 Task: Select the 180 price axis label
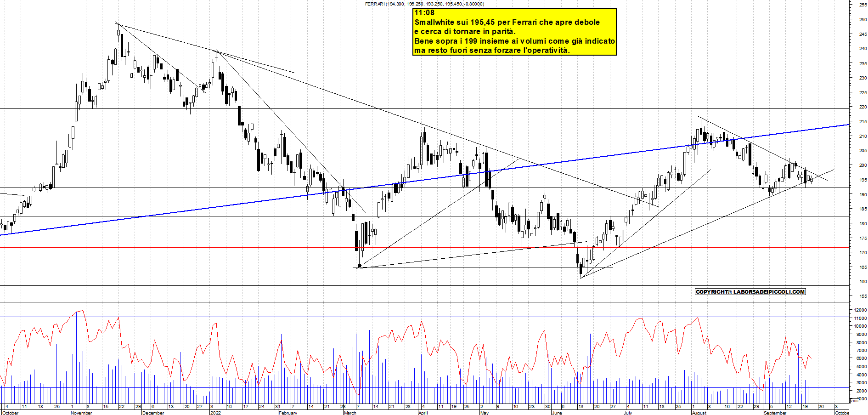863,224
